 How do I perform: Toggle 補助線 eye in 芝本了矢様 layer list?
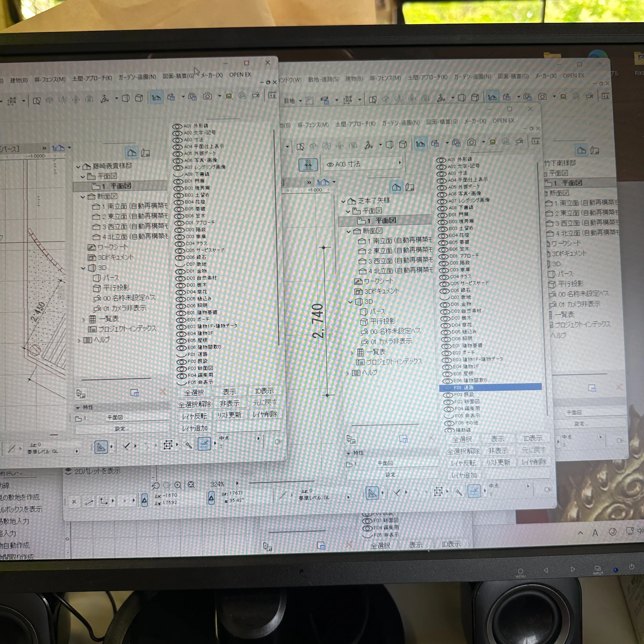coord(450,430)
